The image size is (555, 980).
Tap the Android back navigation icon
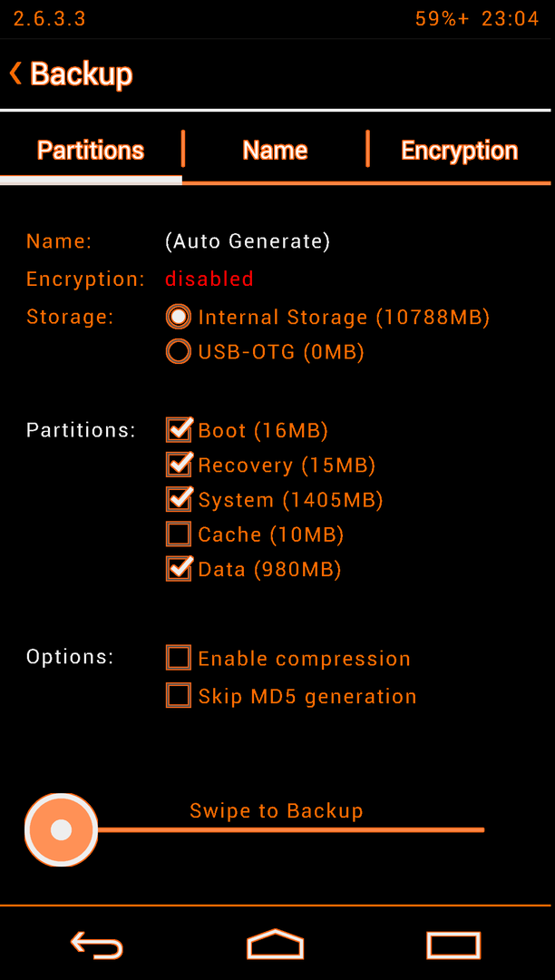click(96, 945)
